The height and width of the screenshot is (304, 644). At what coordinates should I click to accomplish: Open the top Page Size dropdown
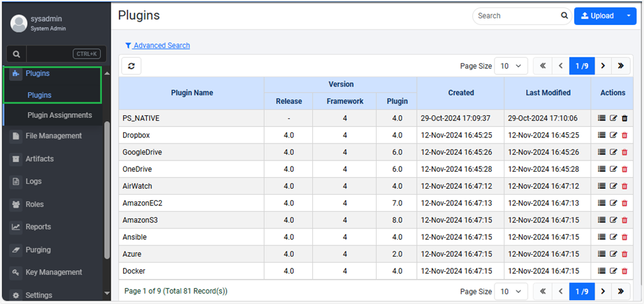click(x=511, y=66)
